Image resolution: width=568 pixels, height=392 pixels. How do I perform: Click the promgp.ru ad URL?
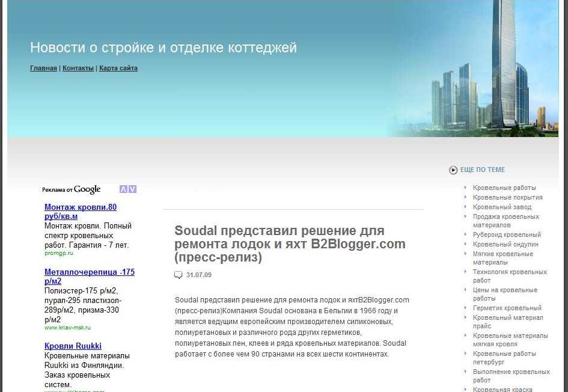tap(59, 253)
